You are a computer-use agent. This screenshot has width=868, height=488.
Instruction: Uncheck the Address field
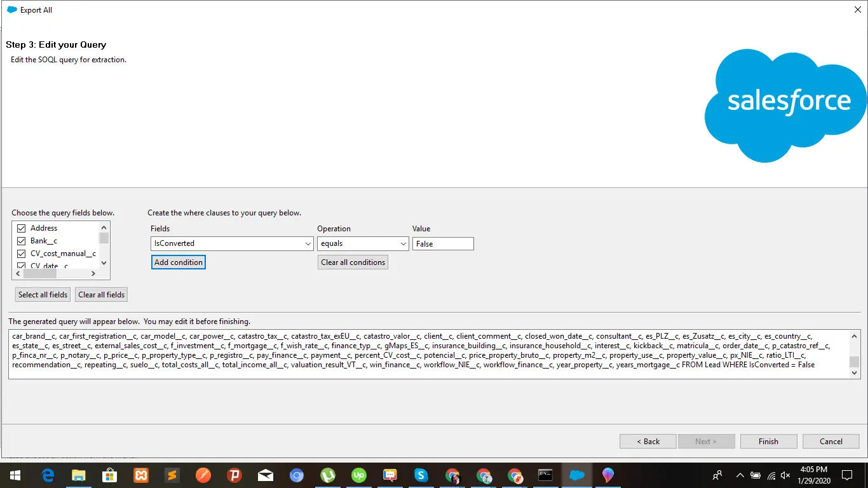coord(21,227)
